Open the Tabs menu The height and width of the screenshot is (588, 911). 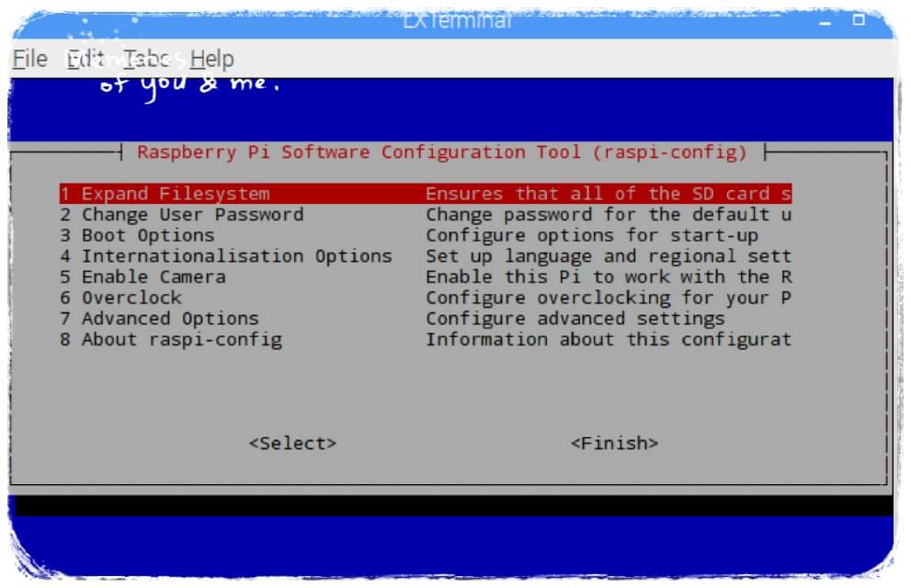(146, 59)
